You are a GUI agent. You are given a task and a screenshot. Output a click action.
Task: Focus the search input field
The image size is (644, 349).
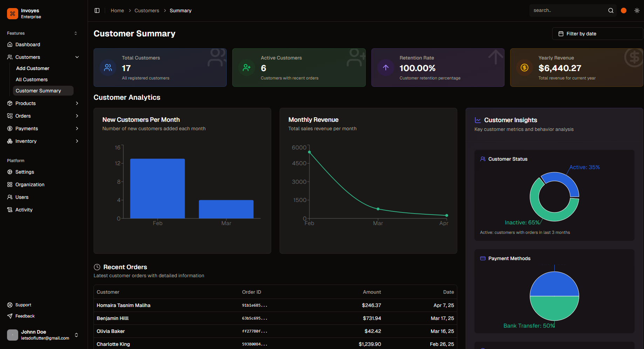click(x=568, y=11)
